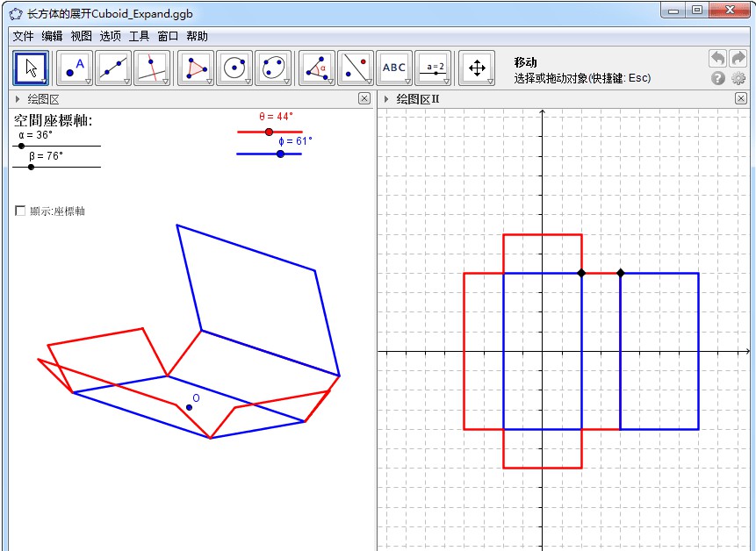This screenshot has width=756, height=551.
Task: Select the Line through Two Points tool
Action: click(x=113, y=68)
